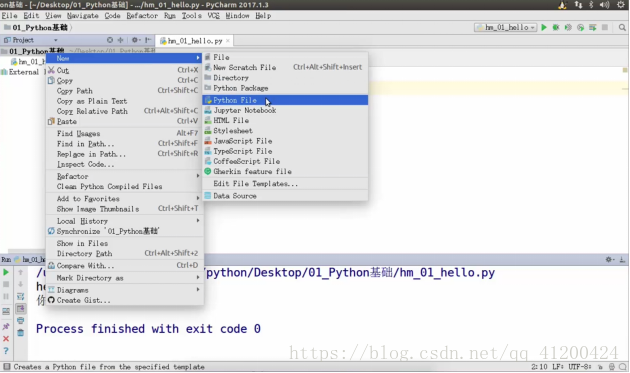Select Replace in Path... entry
The height and width of the screenshot is (373, 630).
(125, 154)
